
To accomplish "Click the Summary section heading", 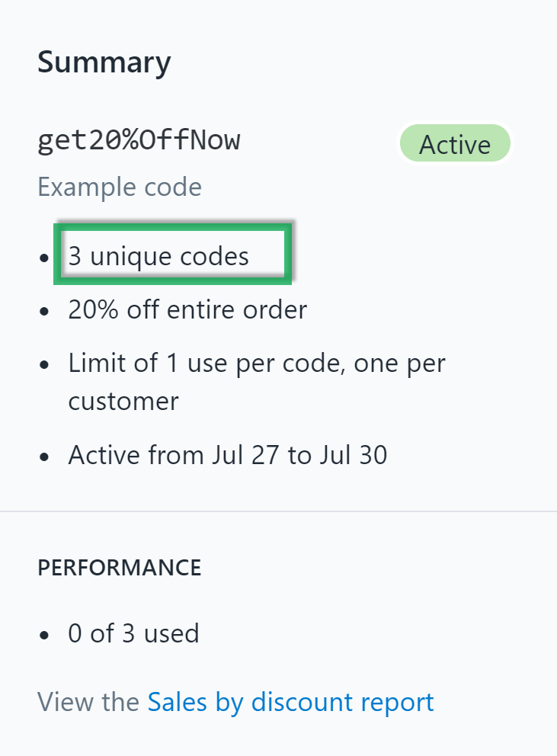I will (104, 62).
